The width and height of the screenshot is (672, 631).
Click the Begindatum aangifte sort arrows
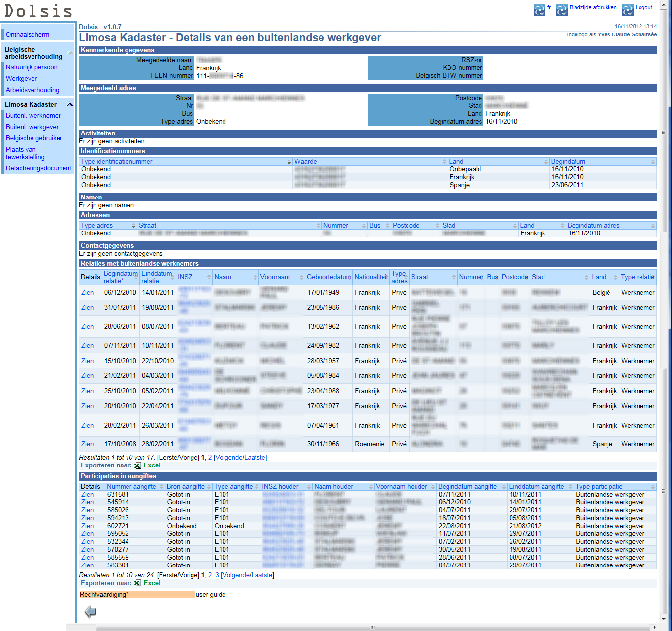[x=504, y=487]
